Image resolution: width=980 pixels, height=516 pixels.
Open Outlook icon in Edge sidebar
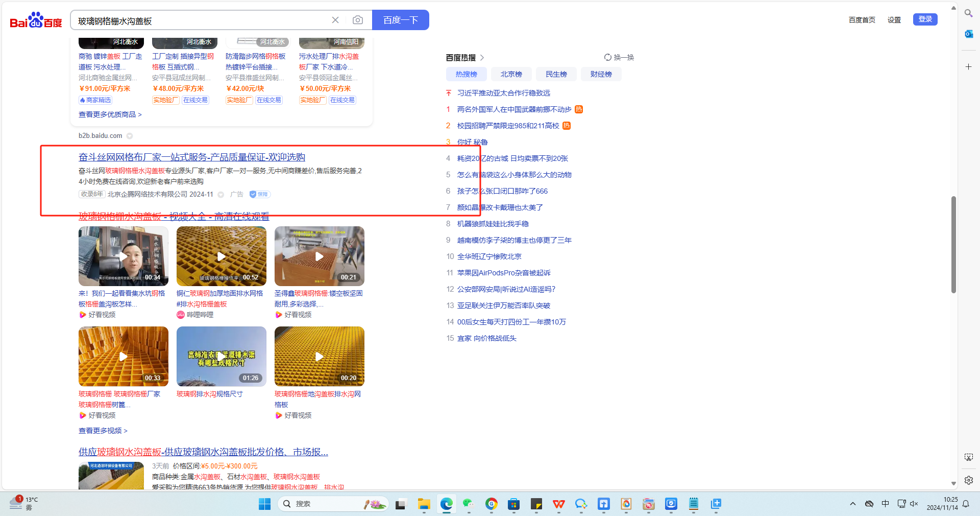pos(968,34)
